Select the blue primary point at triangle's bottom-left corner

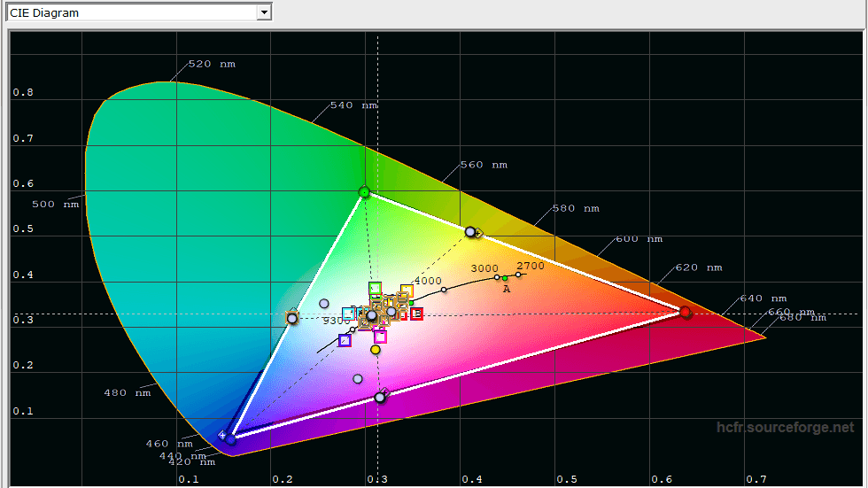[230, 438]
